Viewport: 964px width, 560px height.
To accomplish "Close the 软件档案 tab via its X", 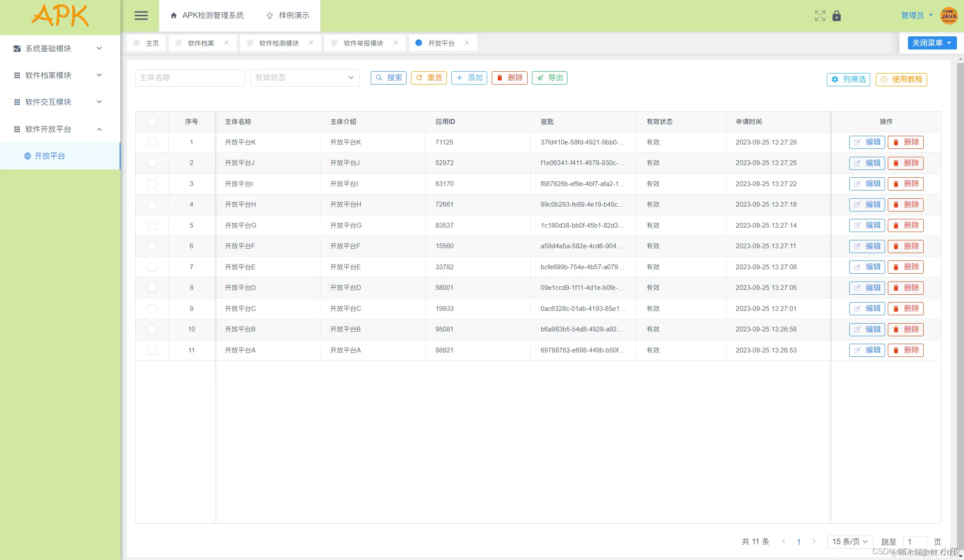I will click(227, 42).
